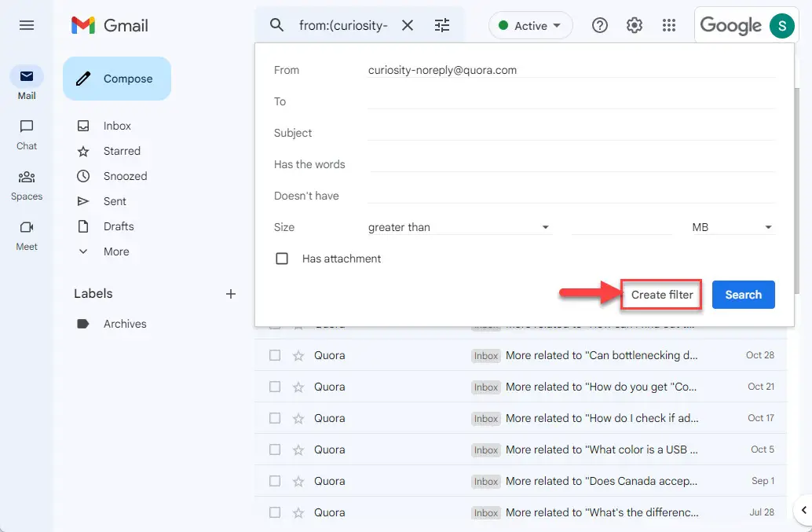Viewport: 812px width, 532px height.
Task: Open the size 'greater than' dropdown
Action: point(459,227)
